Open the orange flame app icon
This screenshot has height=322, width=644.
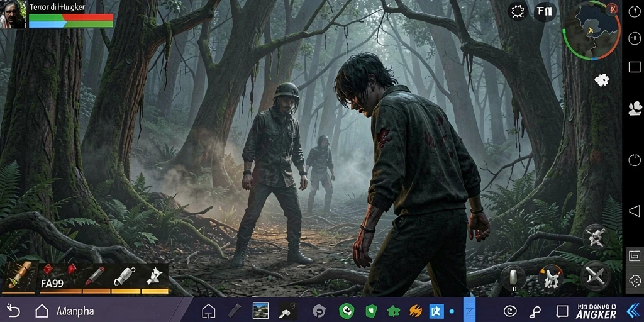point(416,311)
